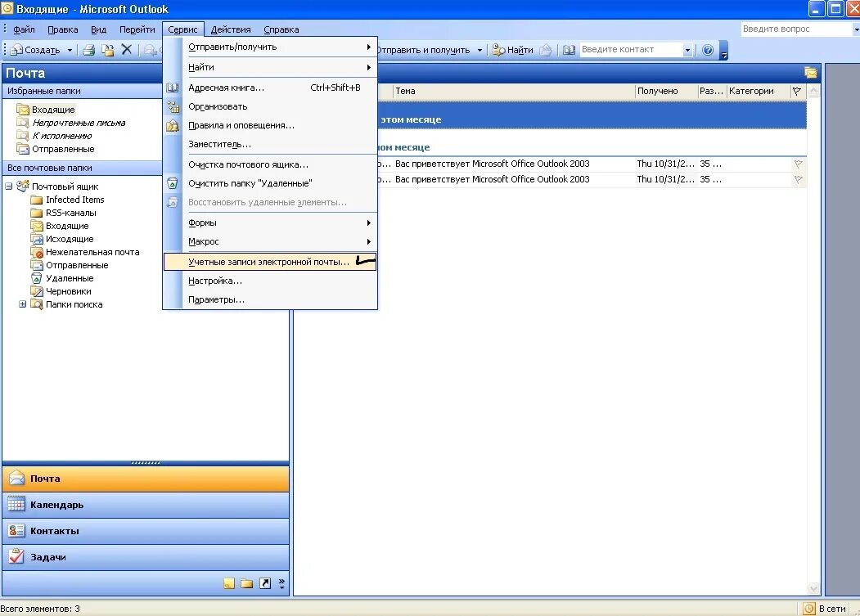Open the Перейти menu
This screenshot has width=860, height=616.
coord(137,29)
